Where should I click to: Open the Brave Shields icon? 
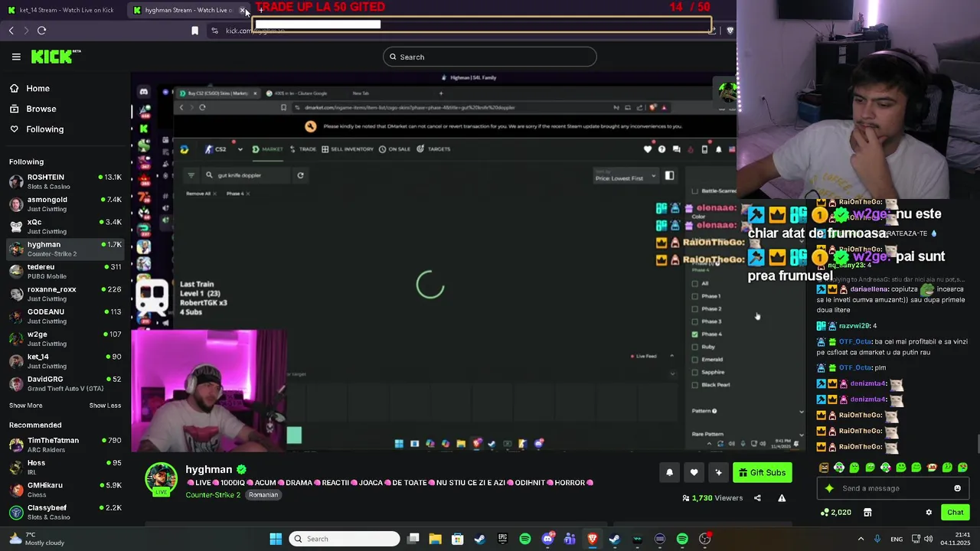tap(730, 31)
